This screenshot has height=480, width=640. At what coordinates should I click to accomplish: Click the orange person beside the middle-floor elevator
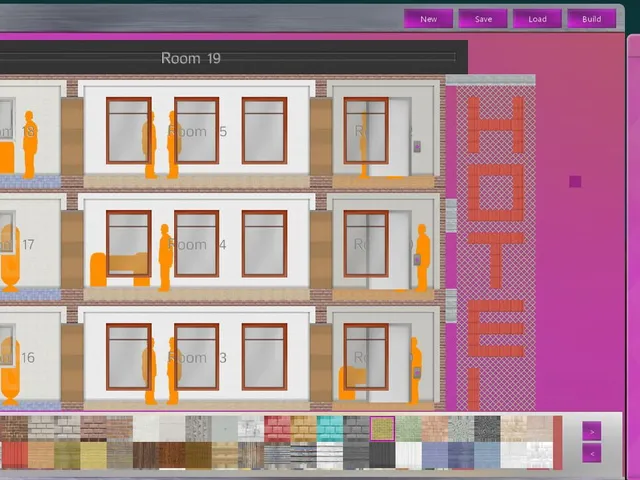[x=422, y=258]
